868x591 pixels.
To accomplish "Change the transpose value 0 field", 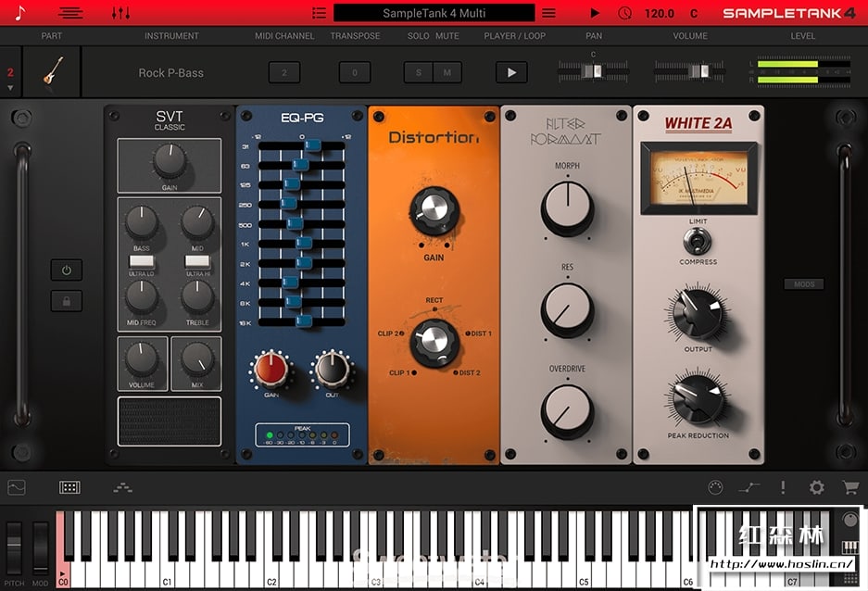I will click(355, 72).
